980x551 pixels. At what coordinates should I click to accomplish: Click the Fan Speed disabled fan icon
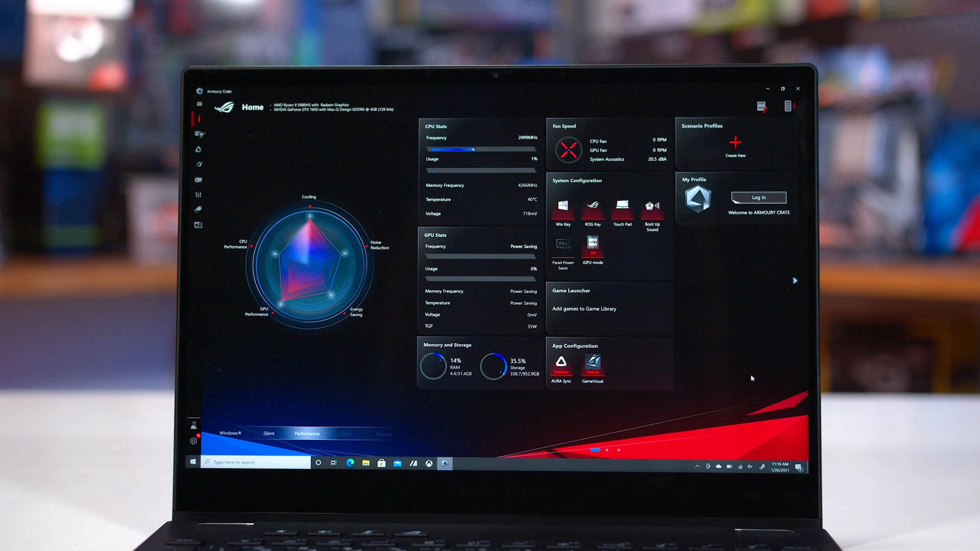point(569,150)
